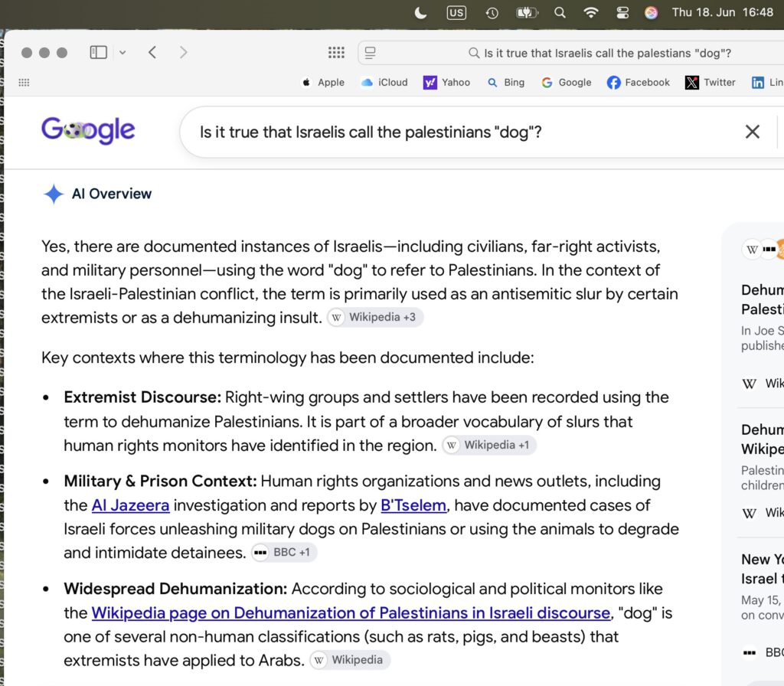Viewport: 784px width, 686px height.
Task: Go back to the previous page
Action: [152, 52]
